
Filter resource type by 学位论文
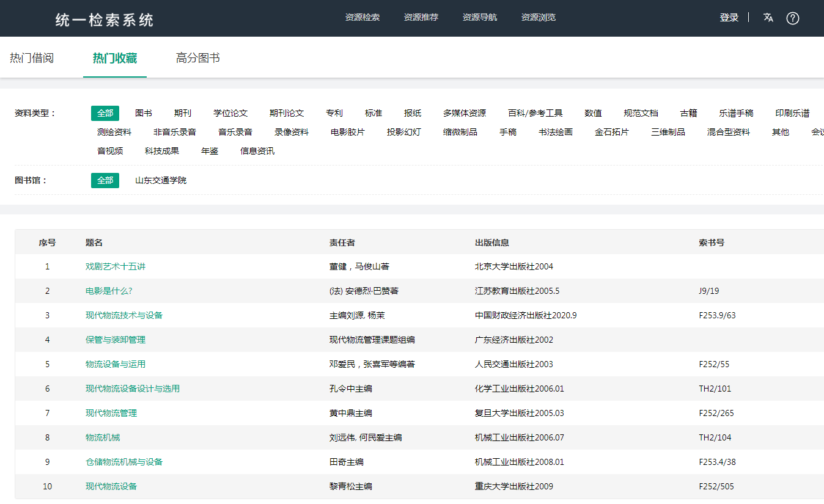[x=230, y=113]
